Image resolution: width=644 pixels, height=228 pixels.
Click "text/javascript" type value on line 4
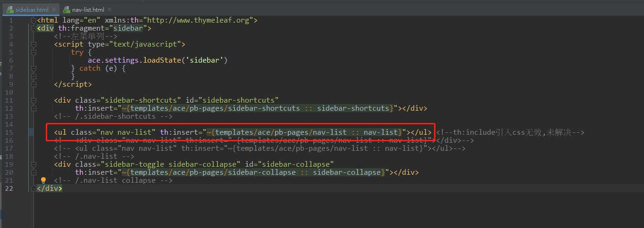click(x=144, y=44)
